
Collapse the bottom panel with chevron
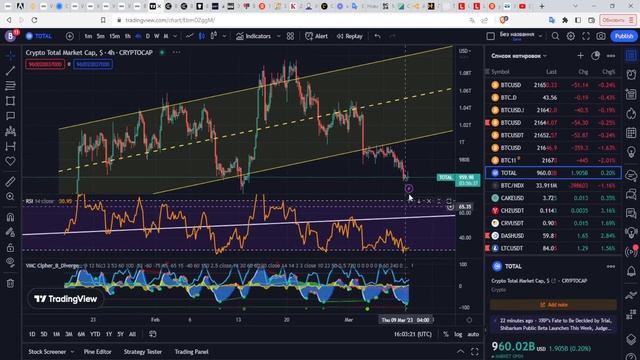coord(460,351)
